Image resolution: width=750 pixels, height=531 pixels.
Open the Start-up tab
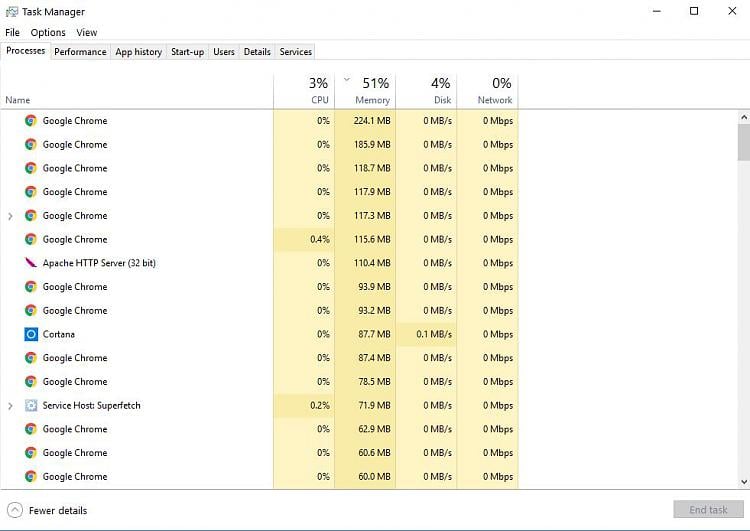click(x=188, y=52)
